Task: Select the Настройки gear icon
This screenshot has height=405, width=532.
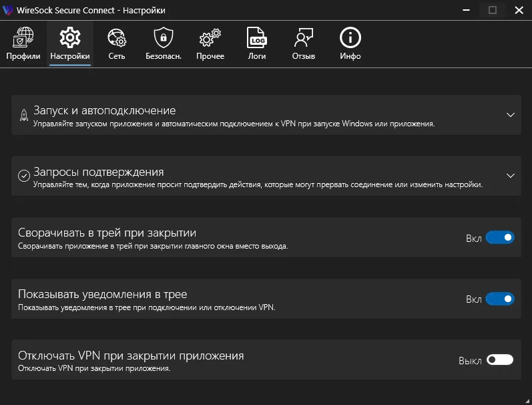Action: [70, 37]
